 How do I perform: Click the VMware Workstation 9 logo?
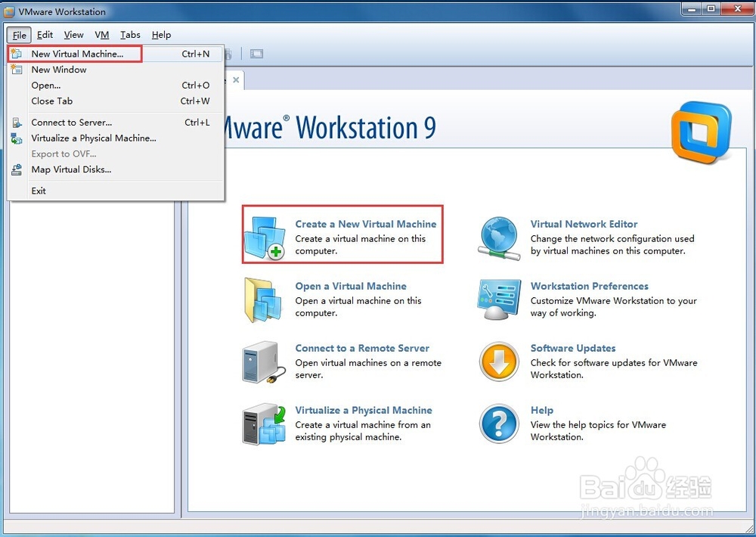click(x=701, y=132)
